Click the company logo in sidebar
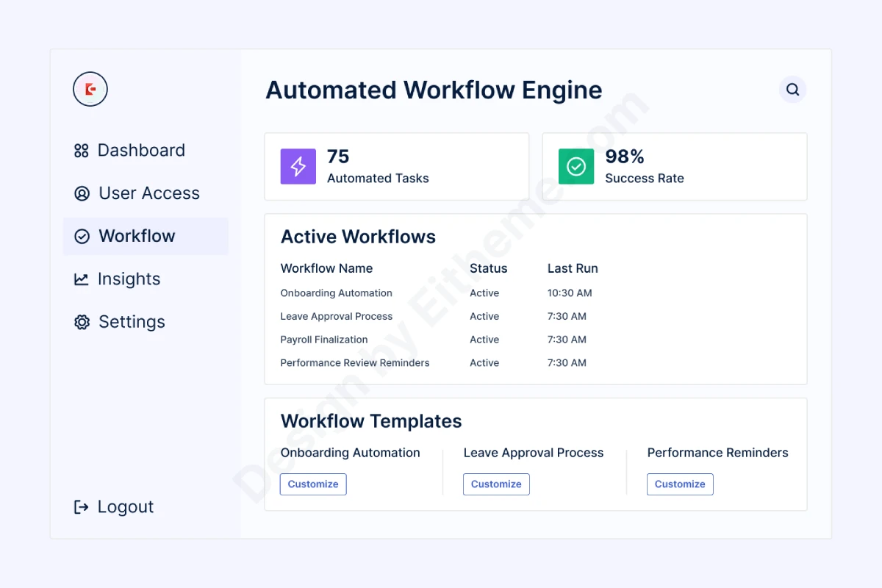 coord(90,90)
